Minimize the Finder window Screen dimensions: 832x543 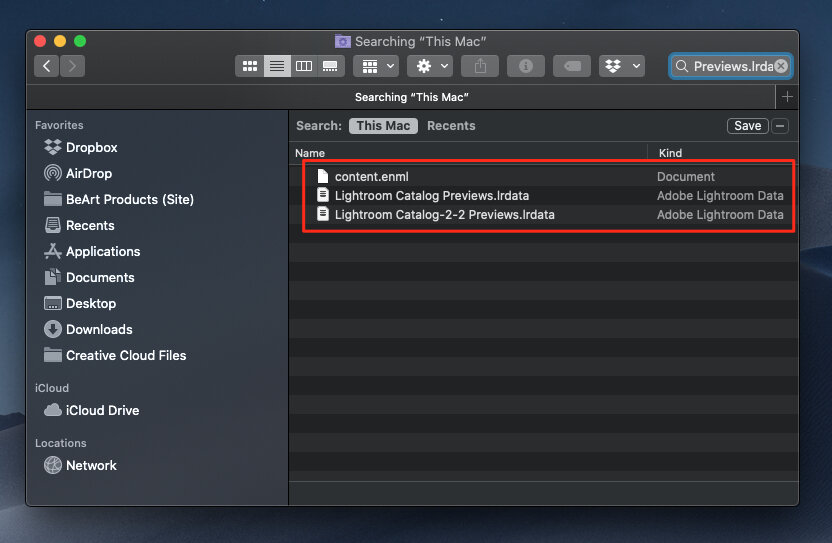coord(60,41)
